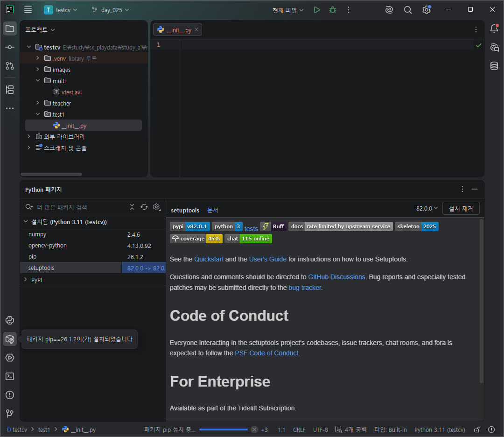504x437 pixels.
Task: Open the Commit tool window icon
Action: pos(10,47)
